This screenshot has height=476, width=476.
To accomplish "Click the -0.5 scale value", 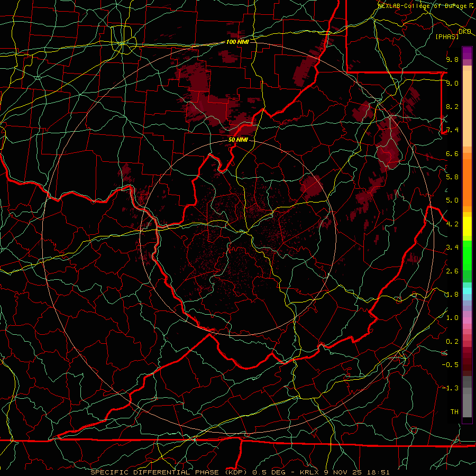I will (450, 364).
